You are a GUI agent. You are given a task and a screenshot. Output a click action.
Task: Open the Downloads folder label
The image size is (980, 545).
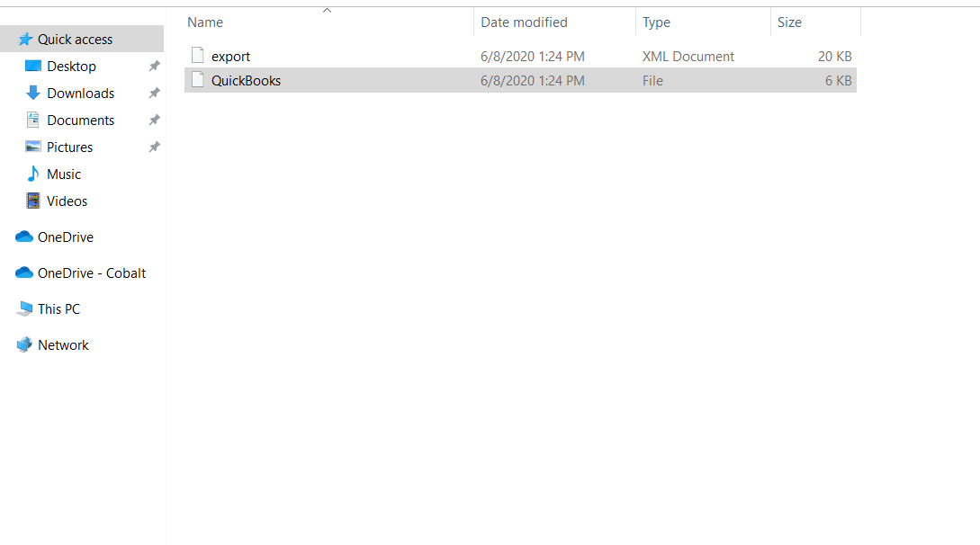click(x=81, y=93)
